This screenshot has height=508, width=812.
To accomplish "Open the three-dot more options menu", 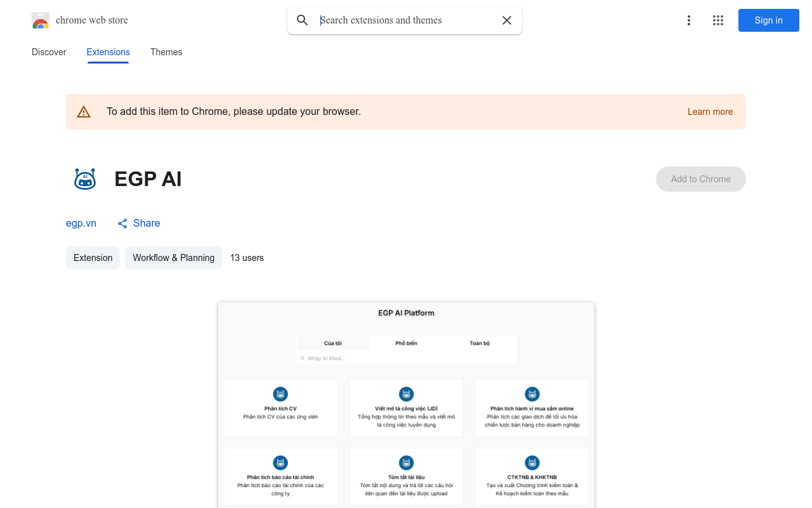I will tap(689, 20).
